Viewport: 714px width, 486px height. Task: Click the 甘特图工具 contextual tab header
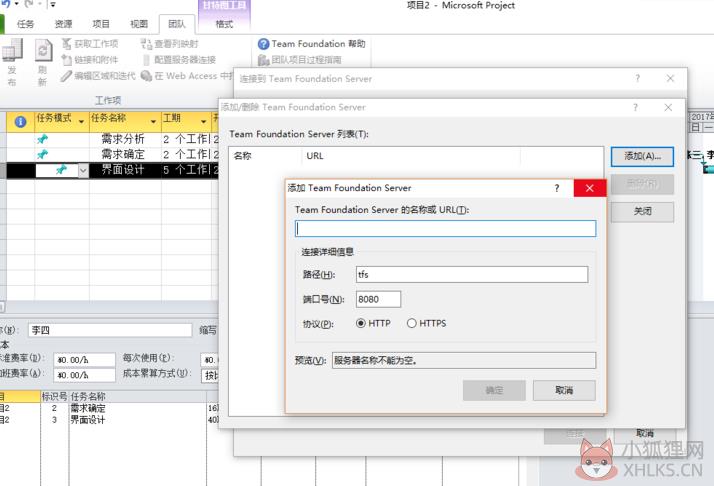224,6
